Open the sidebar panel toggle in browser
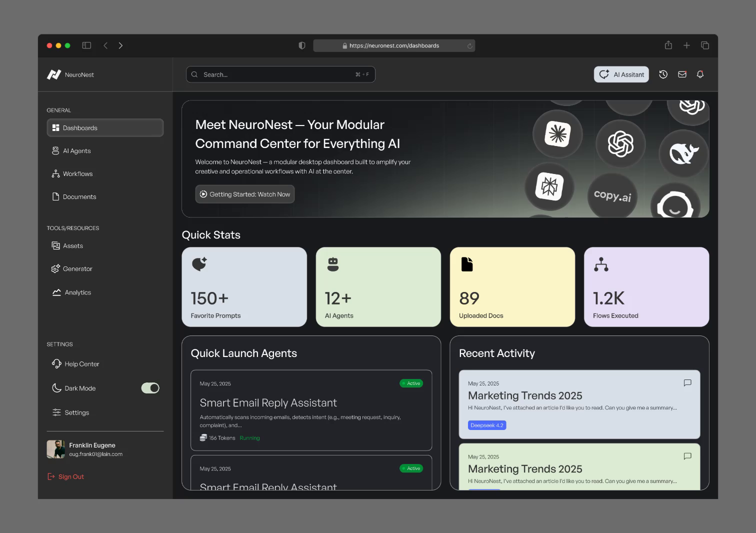 point(86,45)
